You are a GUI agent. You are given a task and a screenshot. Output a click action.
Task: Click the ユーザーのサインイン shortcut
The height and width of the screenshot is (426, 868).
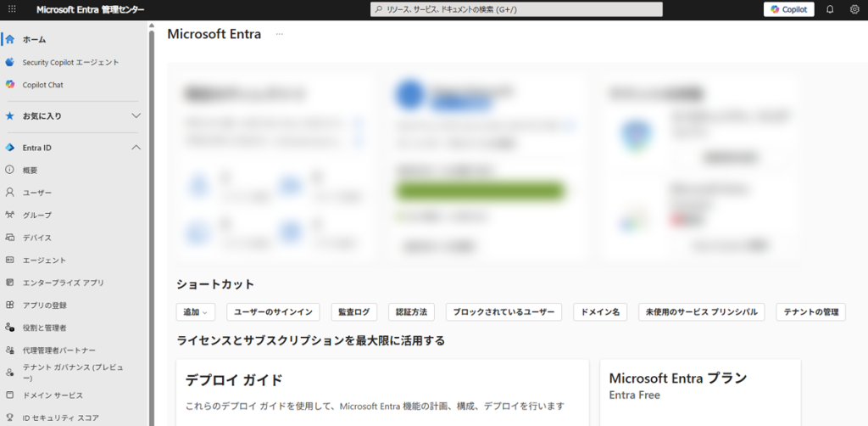coord(273,312)
